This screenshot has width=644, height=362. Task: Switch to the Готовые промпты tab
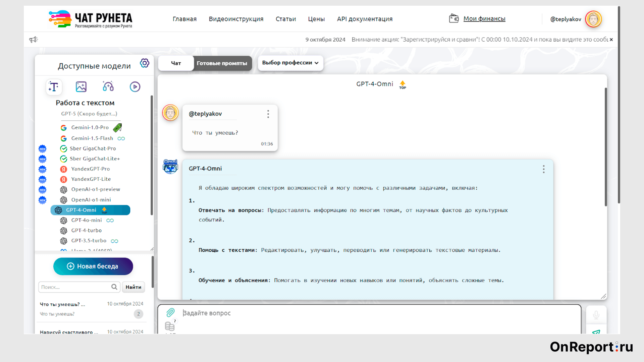pyautogui.click(x=222, y=63)
